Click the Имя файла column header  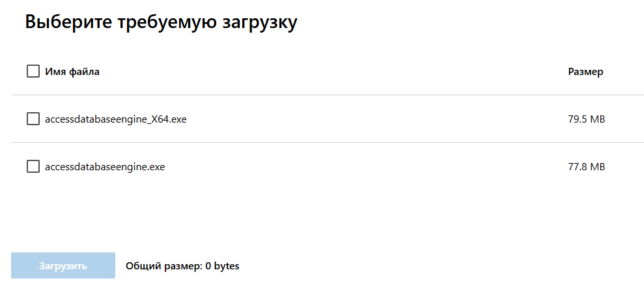(72, 72)
